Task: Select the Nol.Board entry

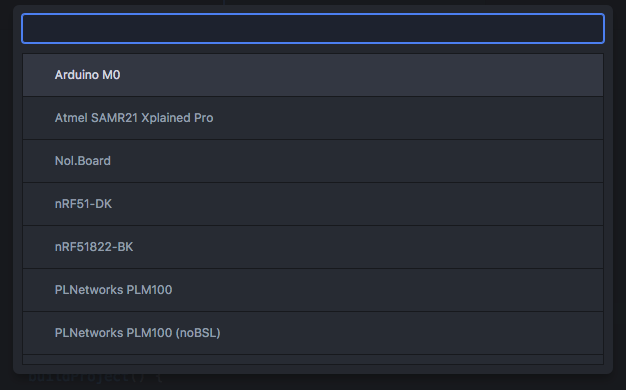Action: click(x=313, y=161)
